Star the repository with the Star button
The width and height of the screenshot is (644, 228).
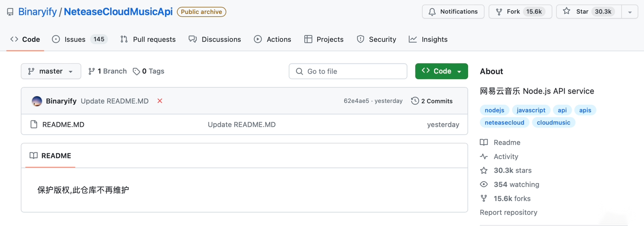point(589,12)
